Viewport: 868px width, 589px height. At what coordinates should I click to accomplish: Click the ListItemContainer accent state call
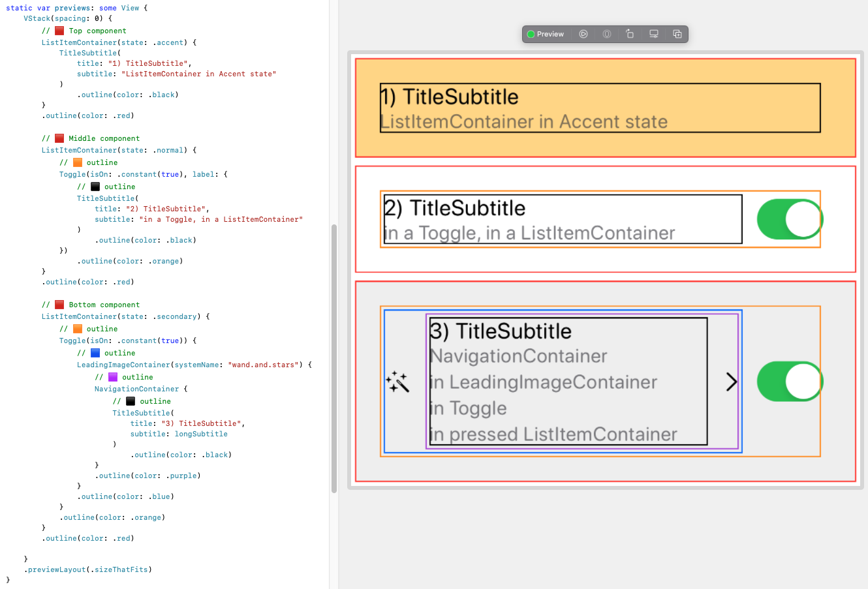click(x=78, y=42)
